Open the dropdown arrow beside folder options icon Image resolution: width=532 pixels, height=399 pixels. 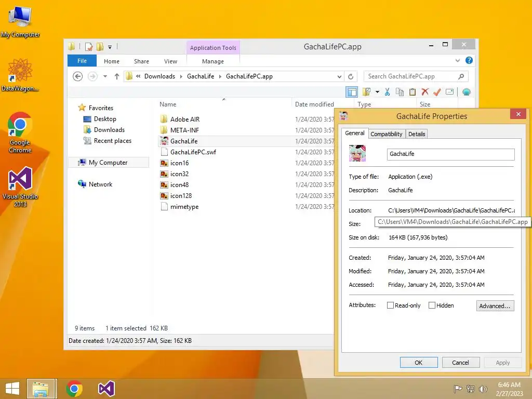(x=377, y=92)
